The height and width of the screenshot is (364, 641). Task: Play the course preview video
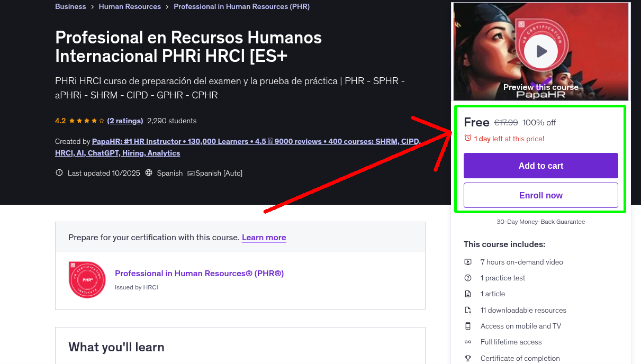tap(540, 51)
